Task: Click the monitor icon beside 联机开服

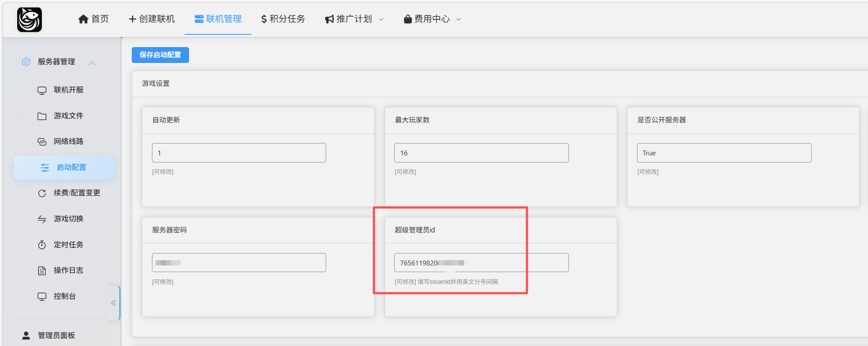Action: click(x=42, y=90)
